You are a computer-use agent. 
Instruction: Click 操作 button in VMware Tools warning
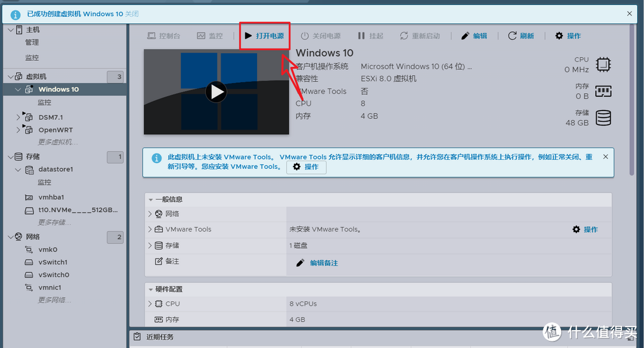pyautogui.click(x=306, y=167)
